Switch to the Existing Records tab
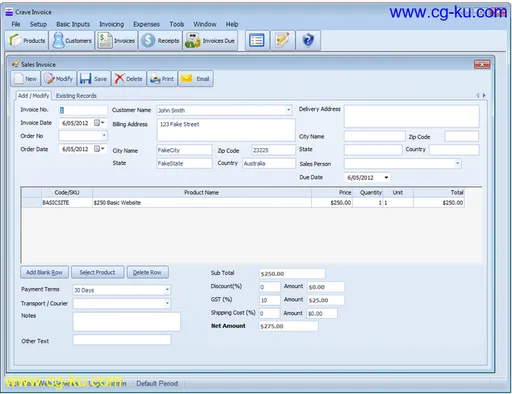The image size is (512, 394). pyautogui.click(x=76, y=96)
